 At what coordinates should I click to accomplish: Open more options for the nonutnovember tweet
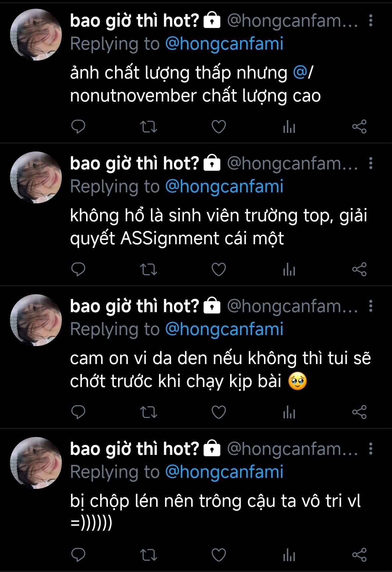371,21
